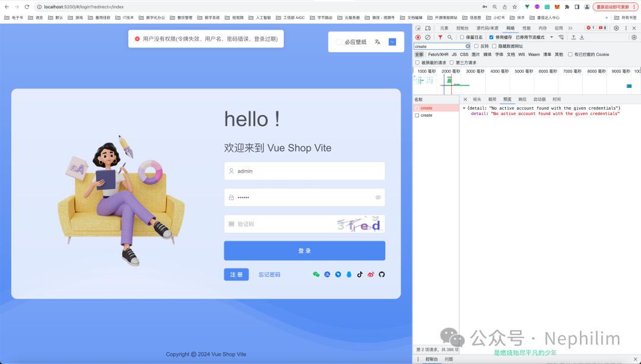Uncheck the 停用缓存 checkbox
Viewport: 641px width, 364px height.
click(491, 37)
